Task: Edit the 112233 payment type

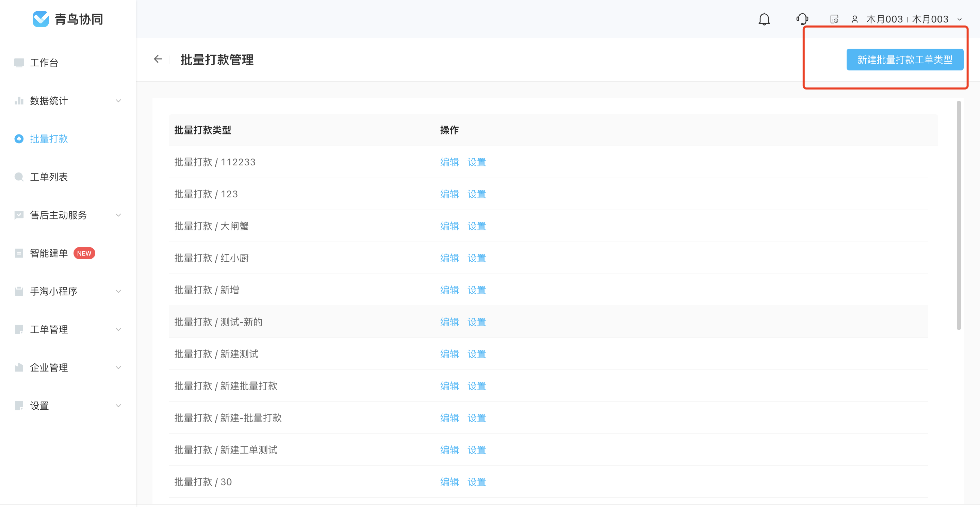Action: (449, 162)
